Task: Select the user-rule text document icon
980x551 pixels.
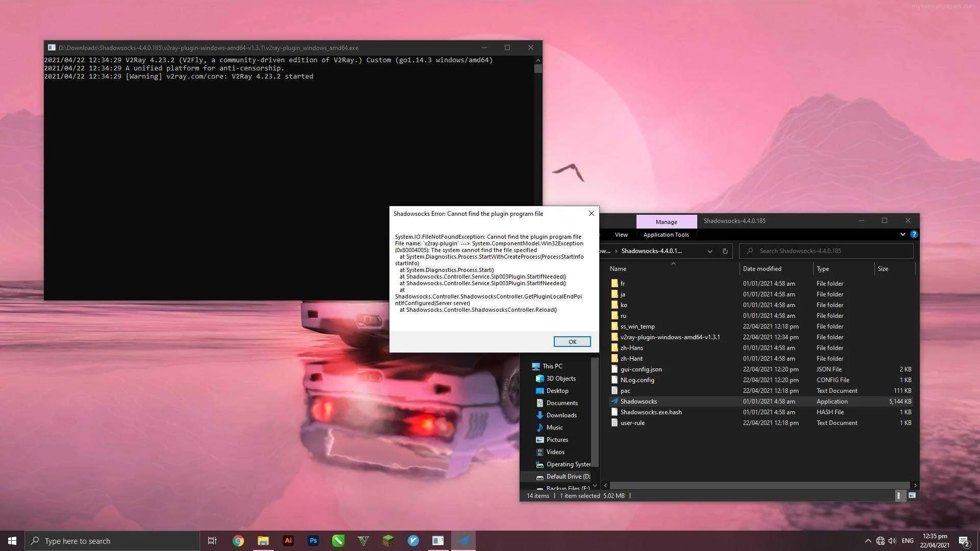Action: pyautogui.click(x=615, y=423)
